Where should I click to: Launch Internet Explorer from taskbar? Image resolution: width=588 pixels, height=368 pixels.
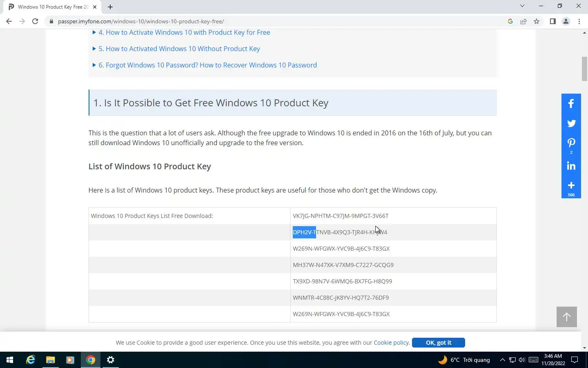point(31,360)
